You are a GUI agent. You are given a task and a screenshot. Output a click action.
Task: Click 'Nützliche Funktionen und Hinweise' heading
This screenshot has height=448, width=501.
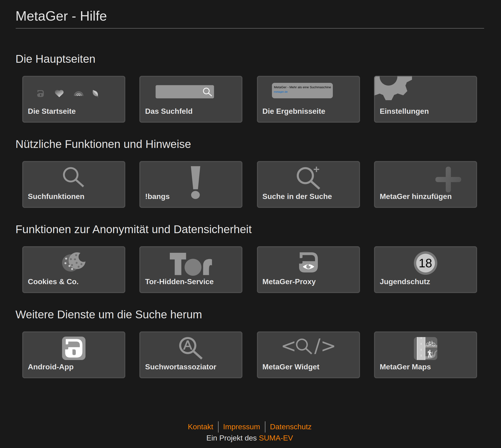[103, 144]
